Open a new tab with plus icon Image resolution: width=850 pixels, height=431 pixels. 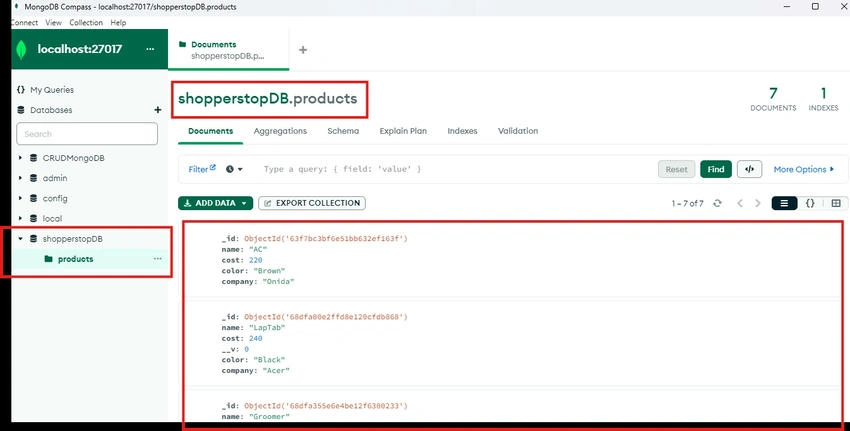click(303, 50)
